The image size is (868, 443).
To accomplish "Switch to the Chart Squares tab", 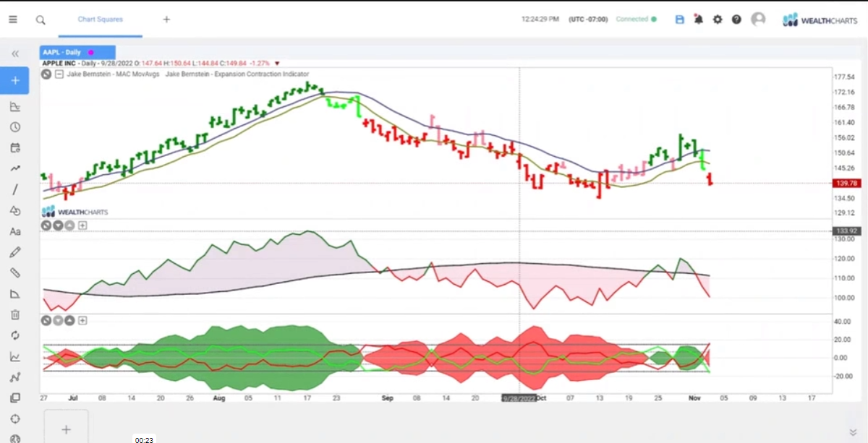I will tap(101, 20).
